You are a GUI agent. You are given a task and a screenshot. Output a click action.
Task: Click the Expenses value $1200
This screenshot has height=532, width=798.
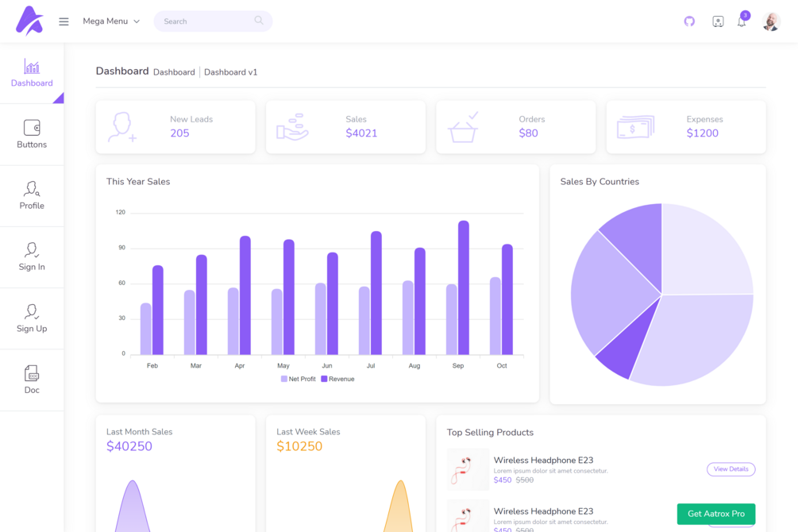point(703,133)
